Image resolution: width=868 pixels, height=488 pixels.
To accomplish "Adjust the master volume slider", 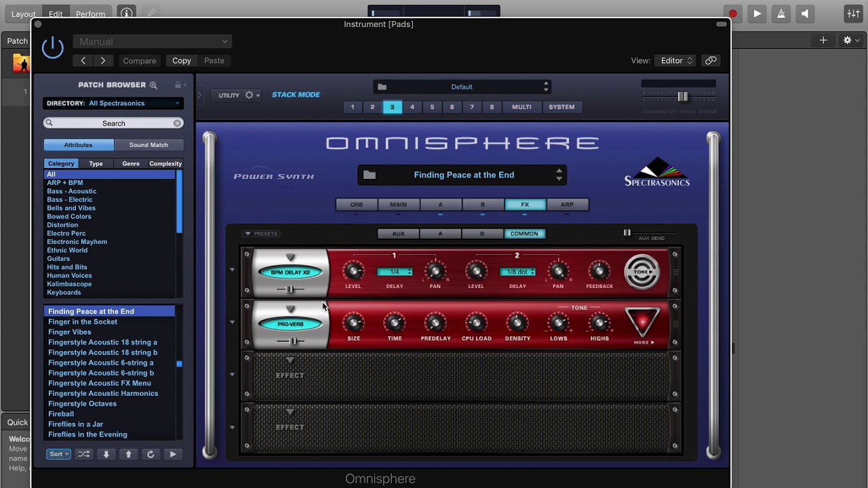I will coord(682,96).
